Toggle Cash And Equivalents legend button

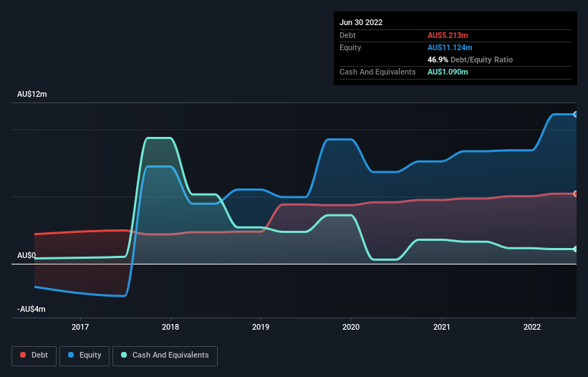165,355
